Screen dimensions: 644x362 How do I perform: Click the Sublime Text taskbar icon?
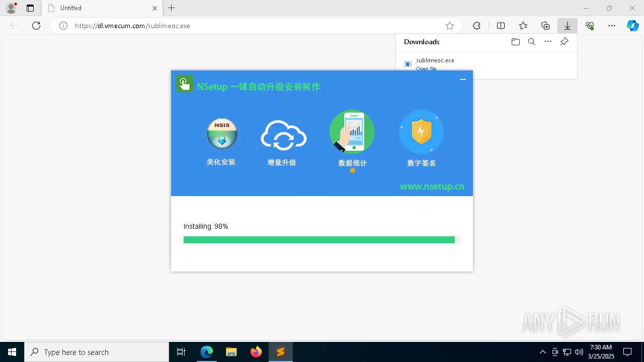click(281, 352)
